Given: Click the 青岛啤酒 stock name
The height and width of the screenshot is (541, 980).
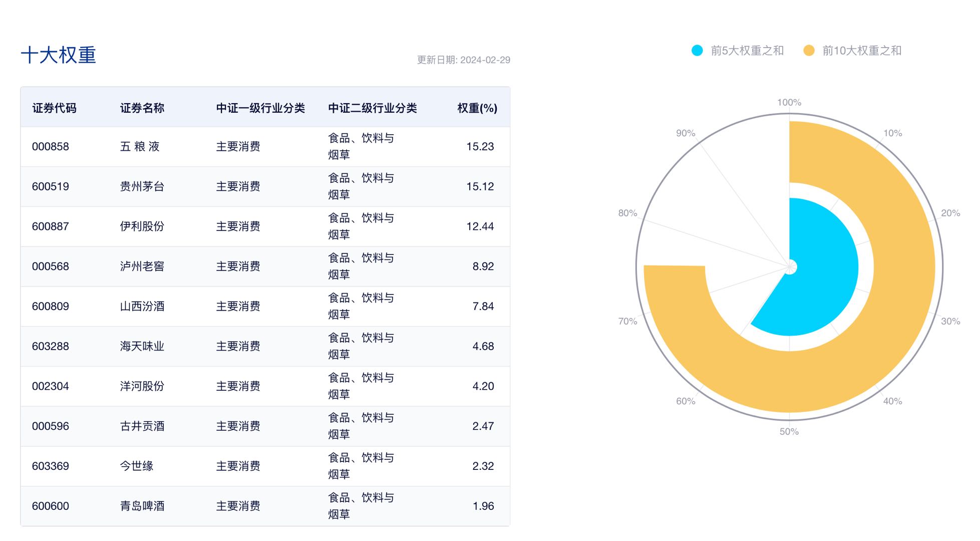Looking at the screenshot, I should [142, 506].
